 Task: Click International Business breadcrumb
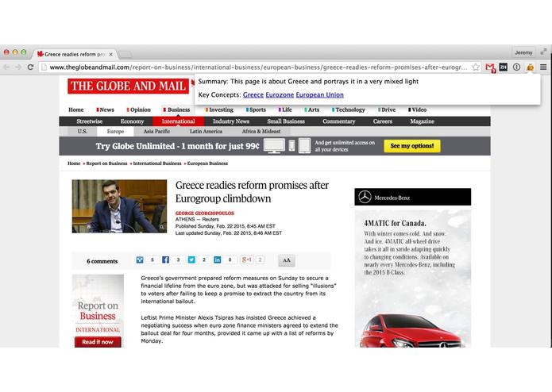click(157, 163)
